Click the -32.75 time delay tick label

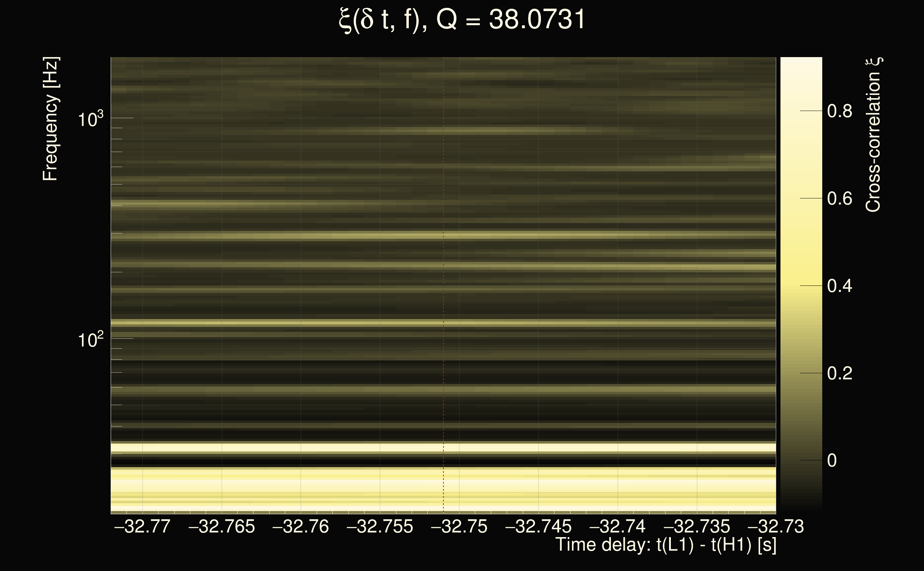pos(459,526)
